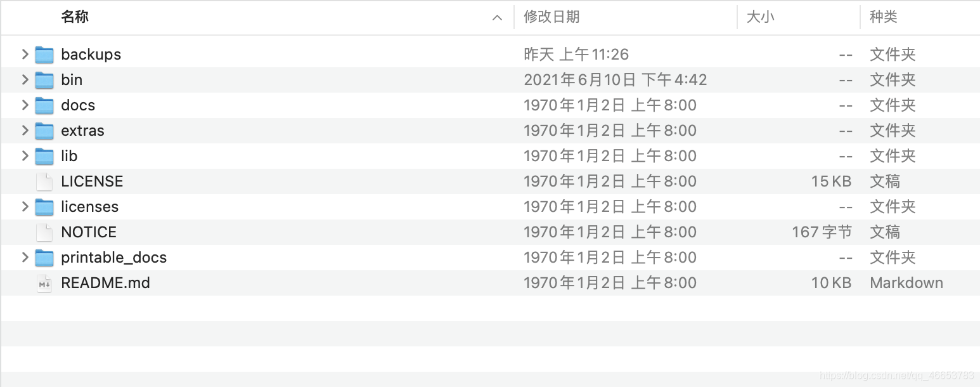Viewport: 980px width, 387px height.
Task: Expand the backups folder
Action: [25, 55]
